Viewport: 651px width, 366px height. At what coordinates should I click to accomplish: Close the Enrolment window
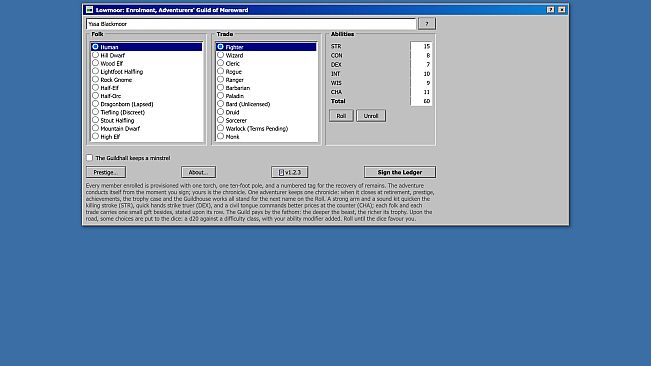click(x=561, y=10)
